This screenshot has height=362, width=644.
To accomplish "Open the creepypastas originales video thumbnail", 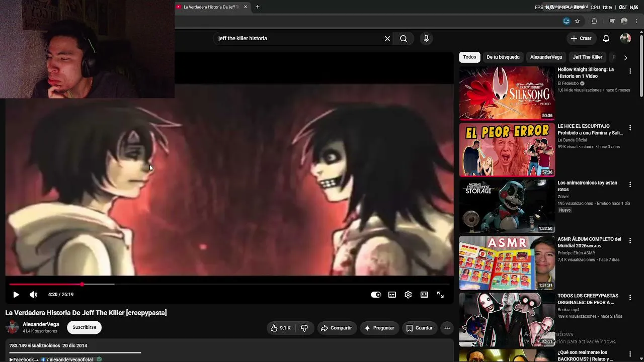I will click(x=507, y=319).
